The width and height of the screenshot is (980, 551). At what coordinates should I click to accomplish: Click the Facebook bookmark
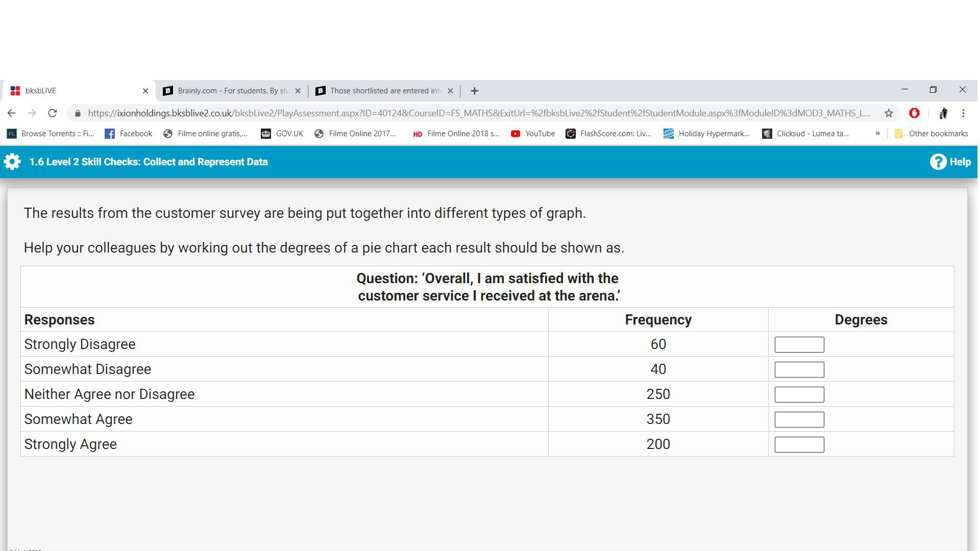pyautogui.click(x=129, y=134)
